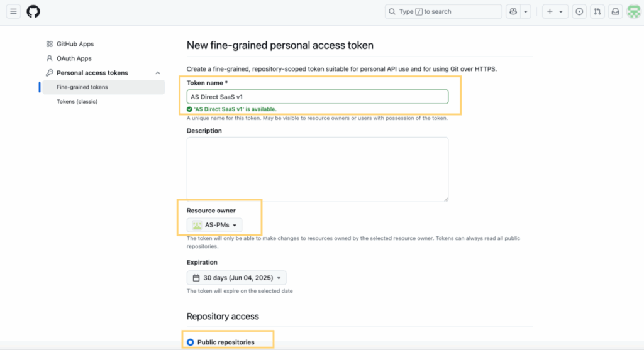The width and height of the screenshot is (644, 350).
Task: Select the Public repositories radio button
Action: tap(190, 342)
